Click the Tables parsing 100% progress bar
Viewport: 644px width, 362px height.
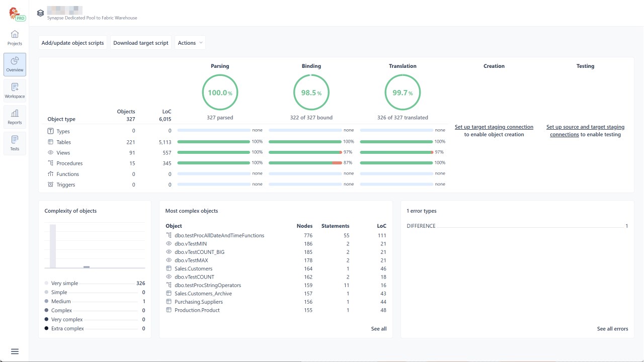[214, 142]
